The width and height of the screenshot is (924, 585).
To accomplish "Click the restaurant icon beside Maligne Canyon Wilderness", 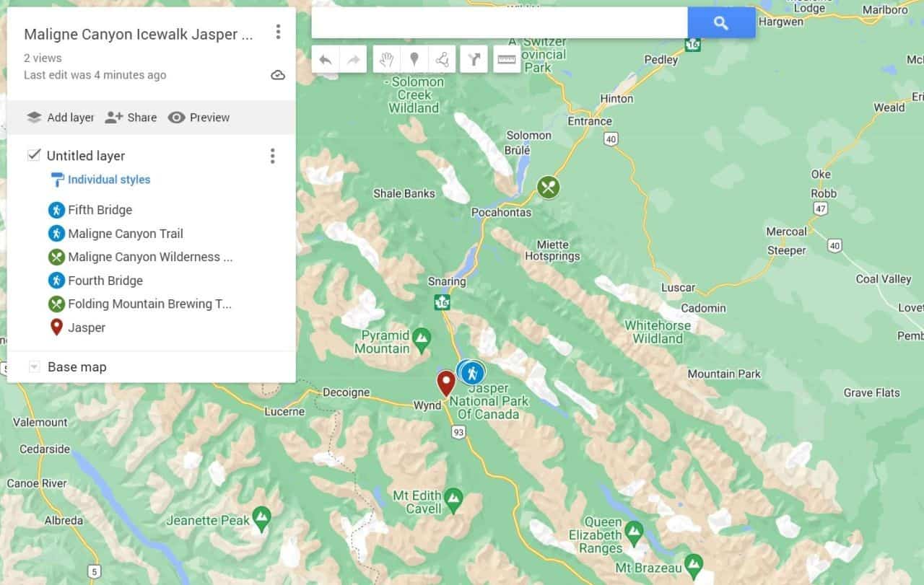I will pos(56,257).
